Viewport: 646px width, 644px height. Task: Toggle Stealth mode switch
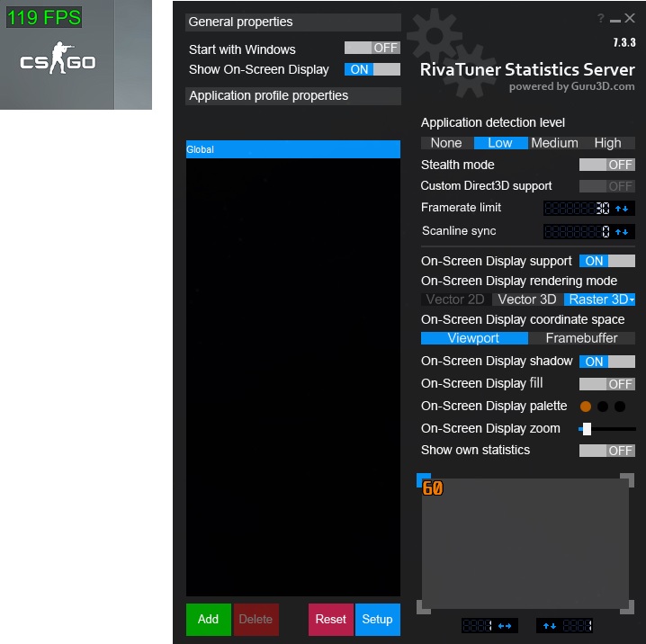[x=606, y=165]
